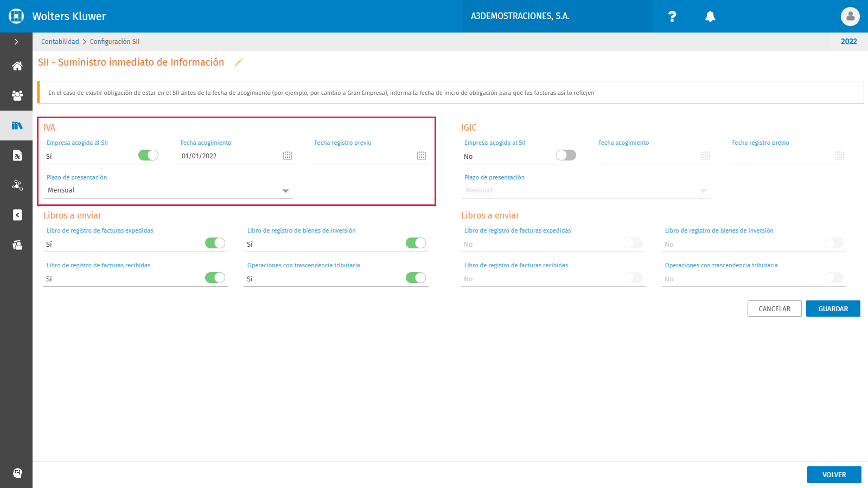Open the folder with user sidebar icon

(x=17, y=245)
